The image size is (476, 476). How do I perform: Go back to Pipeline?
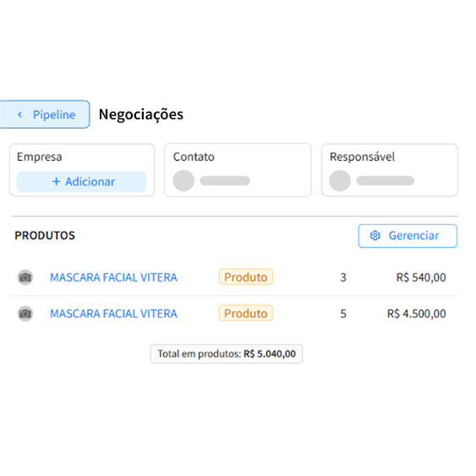tap(45, 114)
